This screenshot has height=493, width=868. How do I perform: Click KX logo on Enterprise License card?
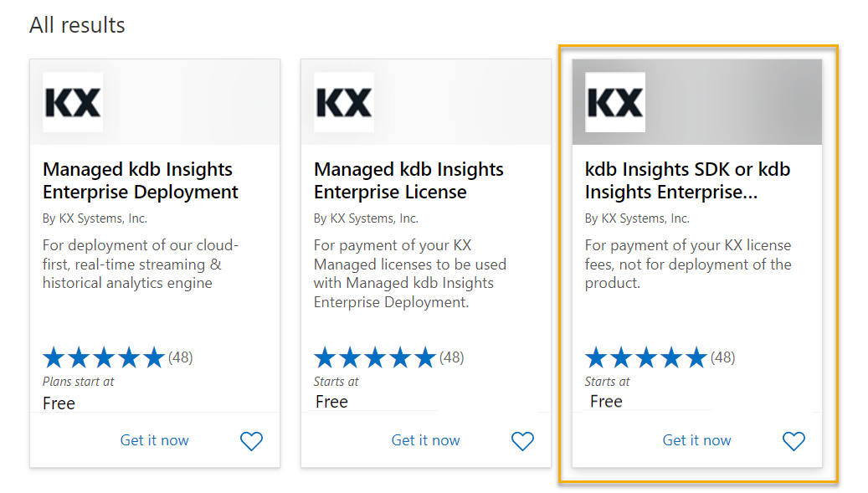coord(344,102)
